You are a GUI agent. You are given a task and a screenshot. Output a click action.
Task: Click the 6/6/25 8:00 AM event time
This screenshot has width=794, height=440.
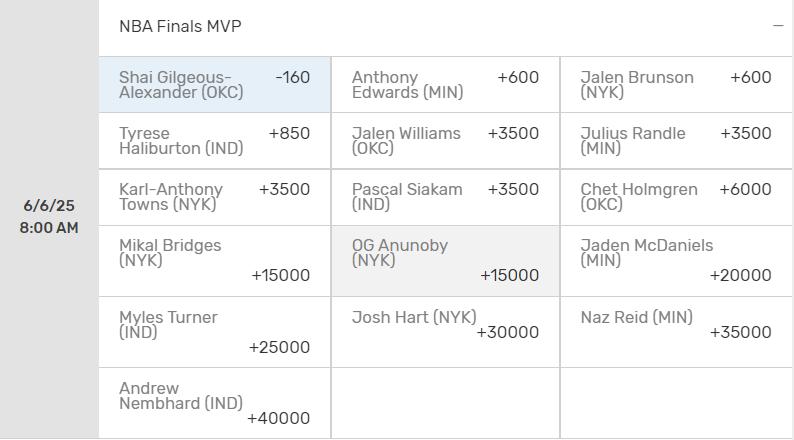49,217
